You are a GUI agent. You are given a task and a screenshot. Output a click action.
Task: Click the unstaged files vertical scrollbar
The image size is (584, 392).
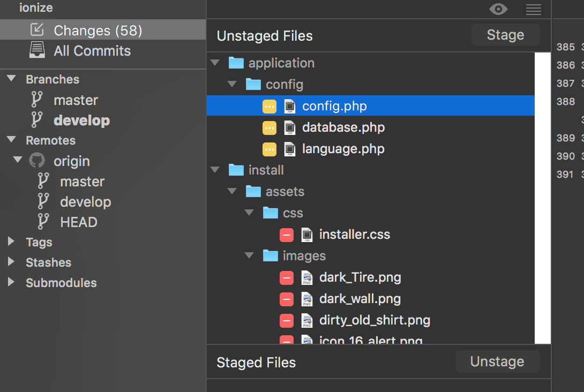click(543, 198)
